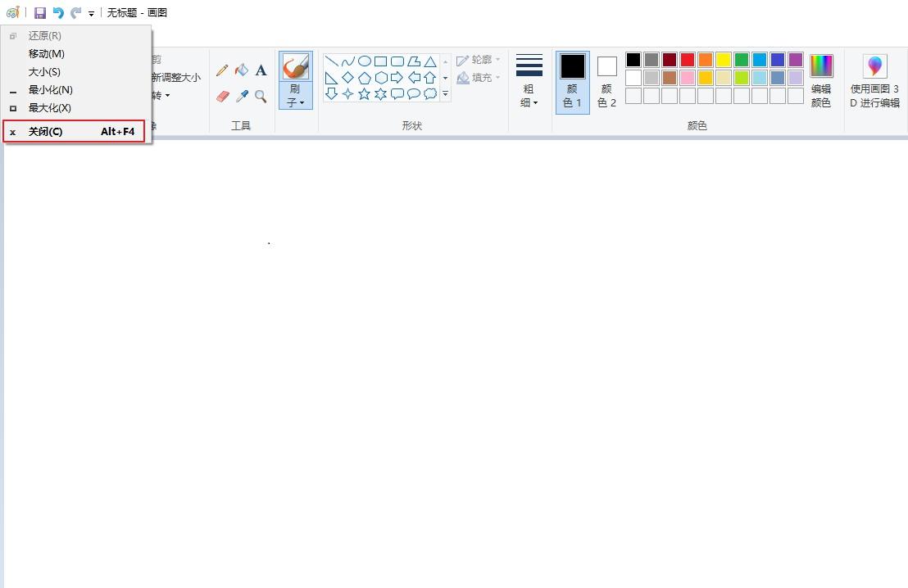The height and width of the screenshot is (588, 908).
Task: Select the 颜色 1 foreground color box
Action: click(x=572, y=82)
